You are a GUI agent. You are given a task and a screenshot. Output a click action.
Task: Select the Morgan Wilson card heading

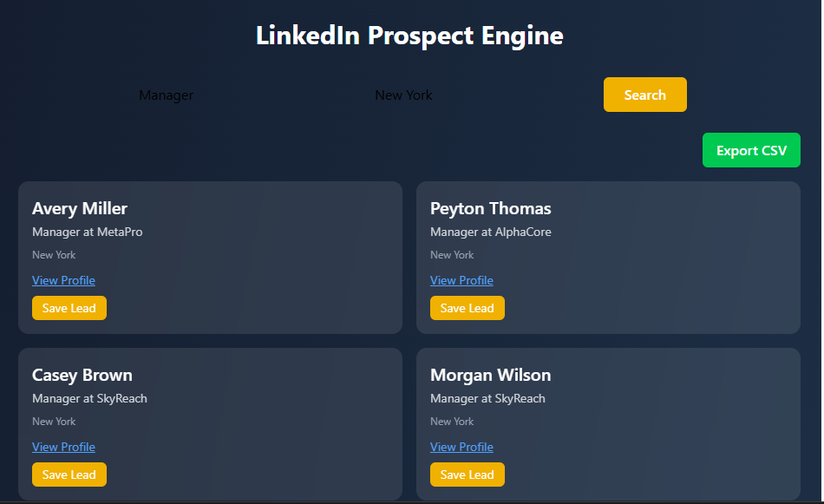click(x=490, y=375)
